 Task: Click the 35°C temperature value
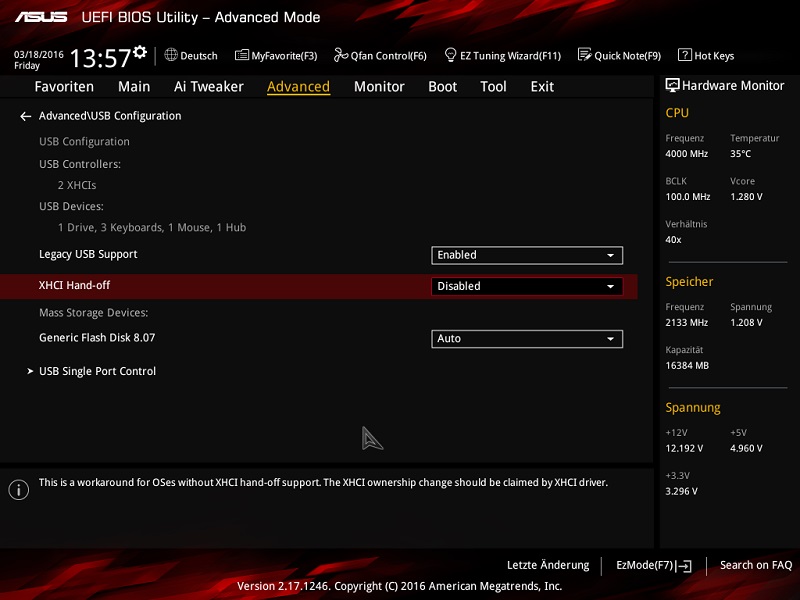(740, 154)
